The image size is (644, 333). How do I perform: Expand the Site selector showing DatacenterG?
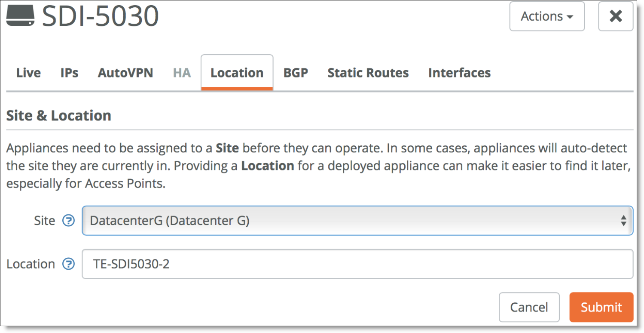(x=357, y=221)
